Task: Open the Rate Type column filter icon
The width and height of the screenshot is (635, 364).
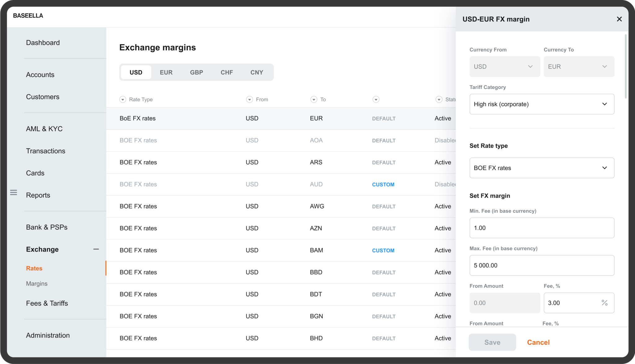Action: 122,99
